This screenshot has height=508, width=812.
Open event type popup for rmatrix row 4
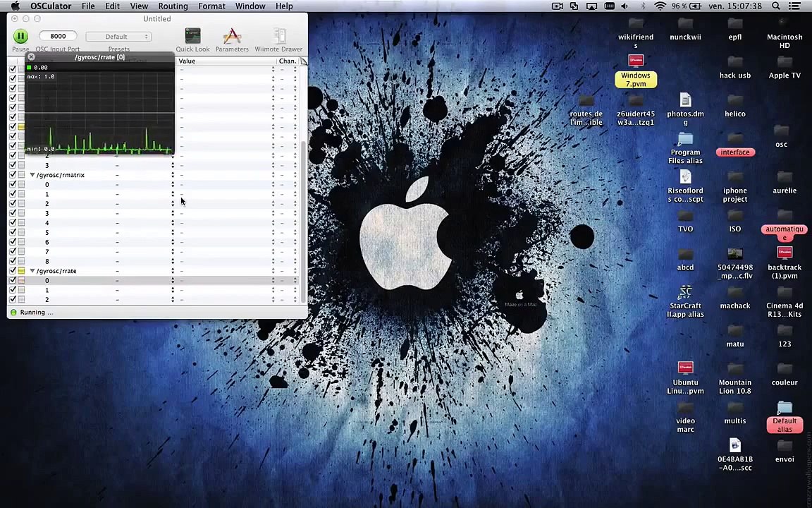[x=173, y=223]
